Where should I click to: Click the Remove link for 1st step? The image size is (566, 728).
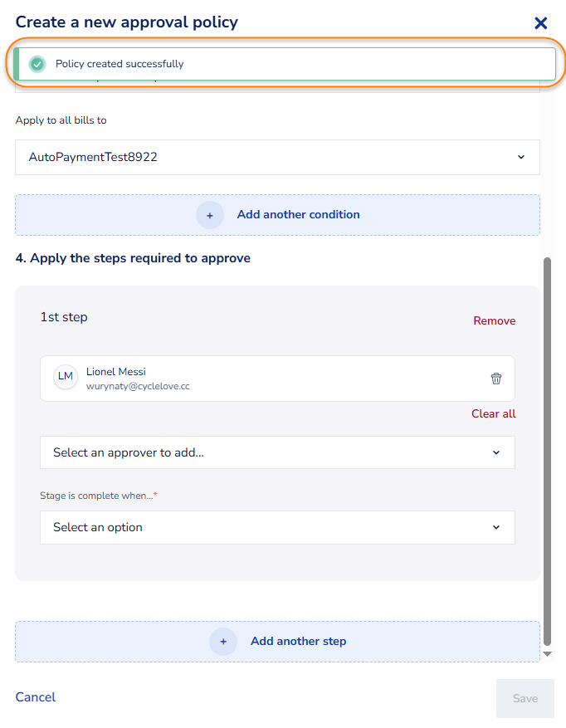pyautogui.click(x=494, y=320)
